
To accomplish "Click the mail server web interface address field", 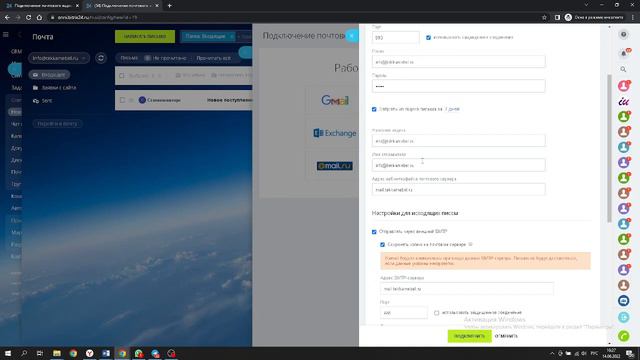I will (x=458, y=189).
